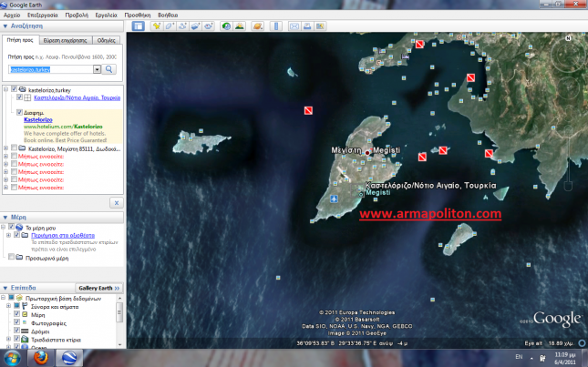Open the Επεξεργασία menu
Screen dimensions: 588x367
click(x=42, y=15)
